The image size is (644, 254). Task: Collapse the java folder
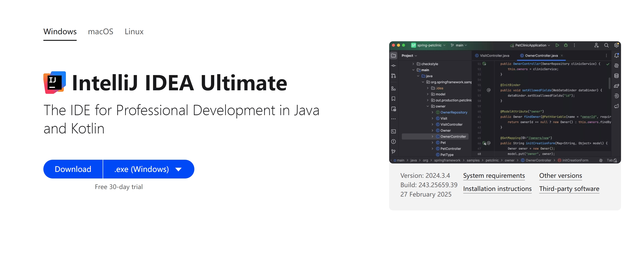pos(418,76)
